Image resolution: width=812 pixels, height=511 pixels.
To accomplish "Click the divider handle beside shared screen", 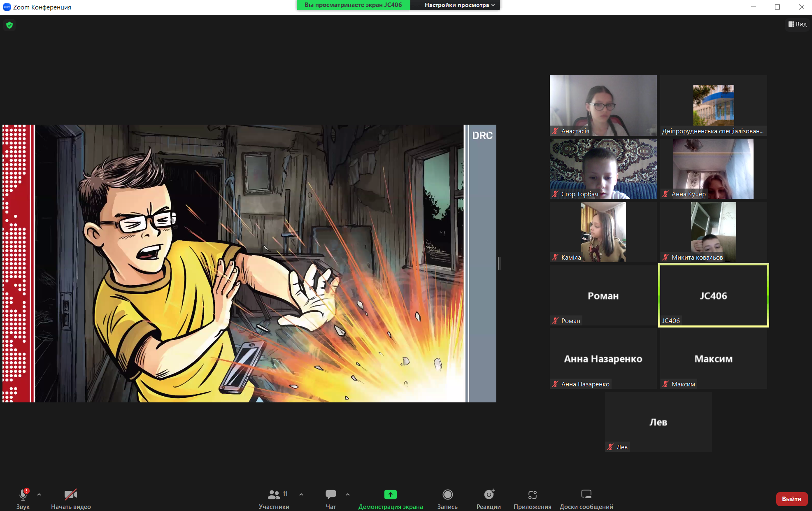I will (499, 263).
